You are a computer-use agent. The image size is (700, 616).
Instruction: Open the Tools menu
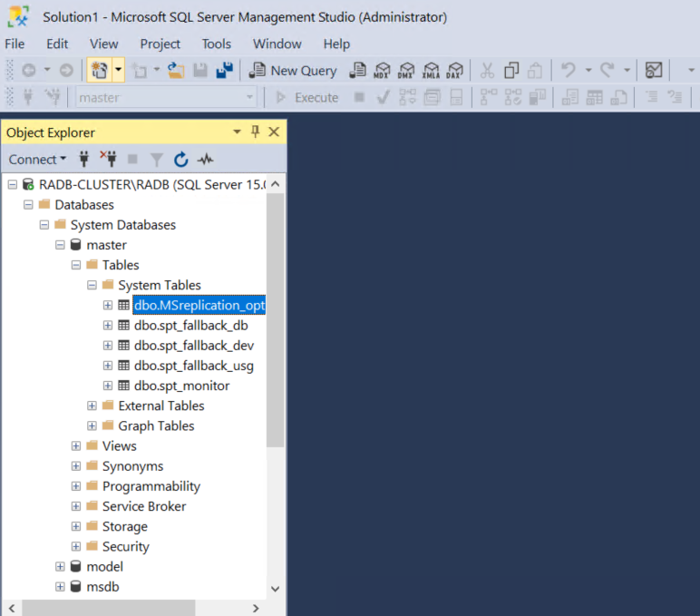[217, 44]
